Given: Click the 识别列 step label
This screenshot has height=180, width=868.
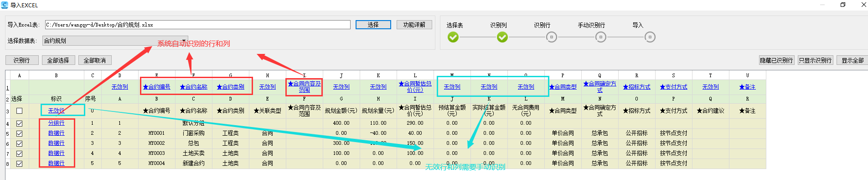Looking at the screenshot, I should pyautogui.click(x=499, y=25).
